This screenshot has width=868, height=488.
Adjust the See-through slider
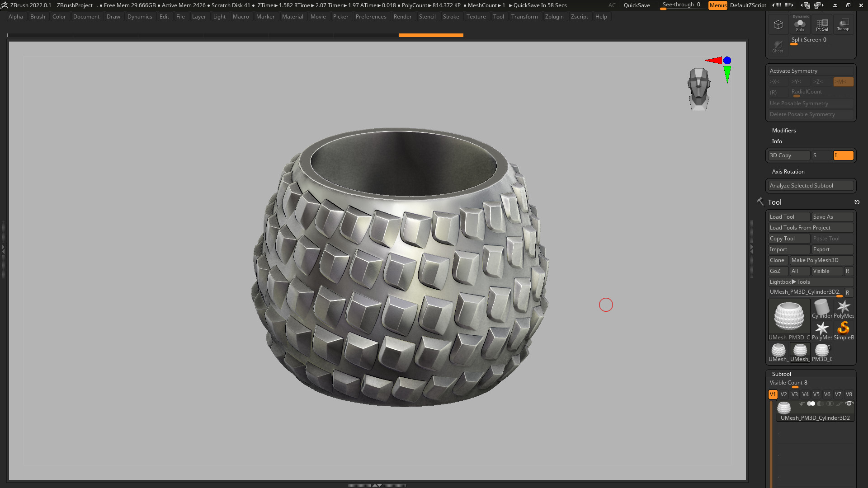pyautogui.click(x=682, y=5)
